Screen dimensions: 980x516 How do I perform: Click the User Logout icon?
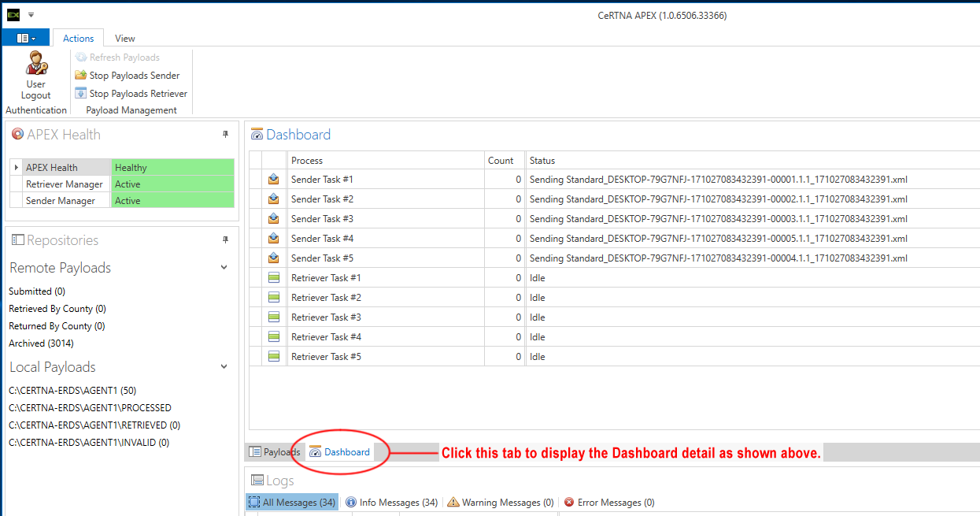[x=36, y=63]
